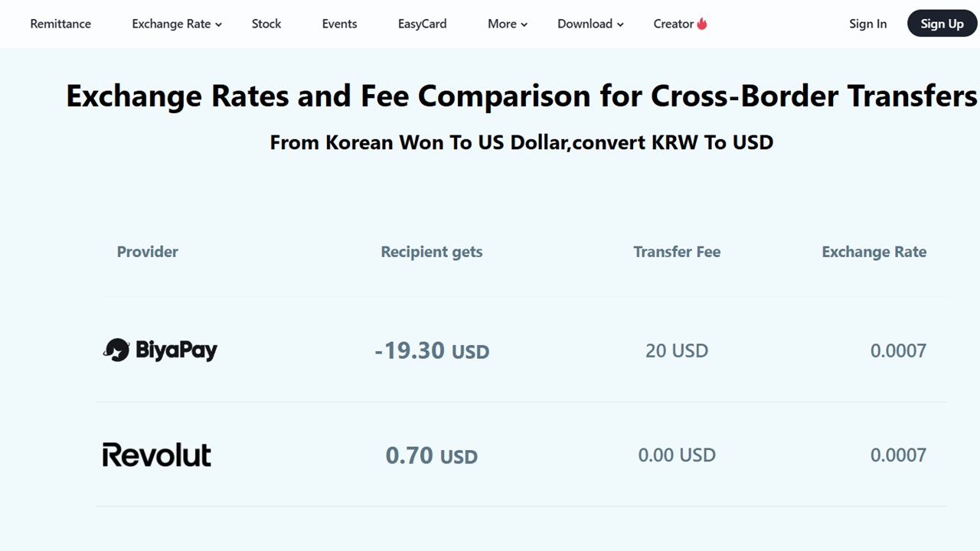Click the Revolut provider logo
Screen dimensions: 980x551
pos(156,455)
